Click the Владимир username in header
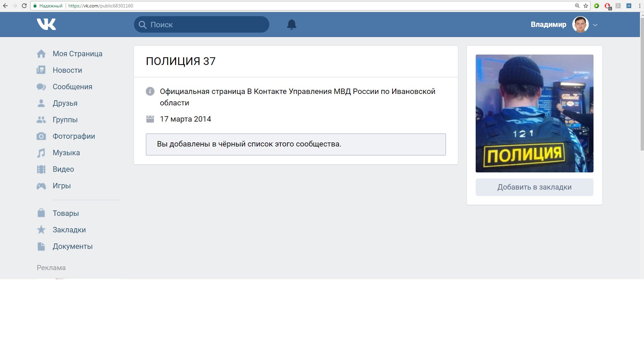Viewport: 644px width, 363px height. click(x=548, y=25)
